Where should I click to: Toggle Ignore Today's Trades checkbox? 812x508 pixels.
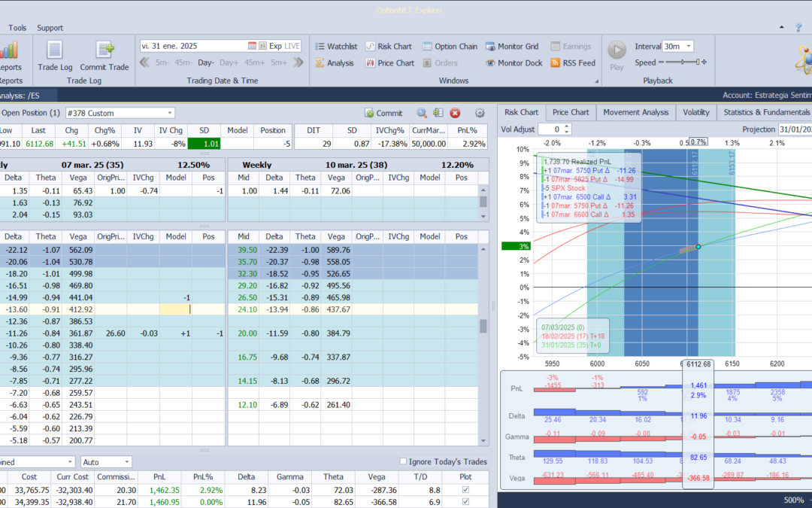pyautogui.click(x=403, y=461)
